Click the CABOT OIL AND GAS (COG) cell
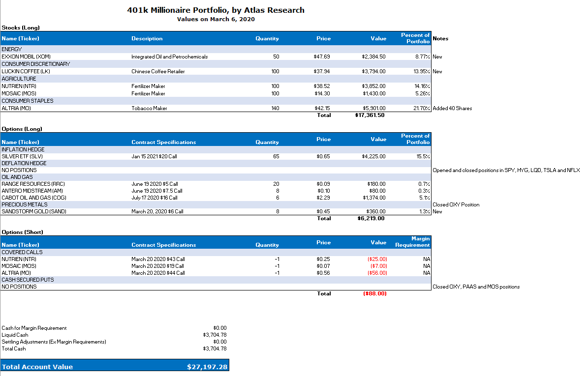This screenshot has width=588, height=376. point(34,198)
